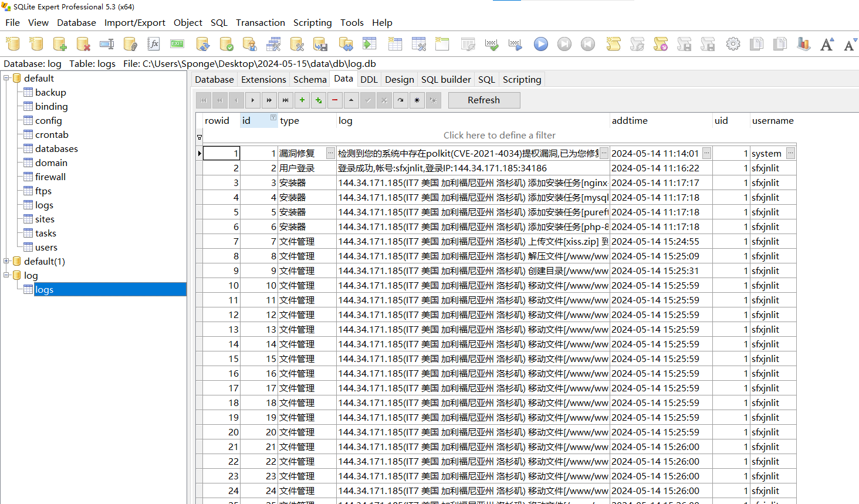
Task: Open the Import/Export menu
Action: click(x=135, y=22)
